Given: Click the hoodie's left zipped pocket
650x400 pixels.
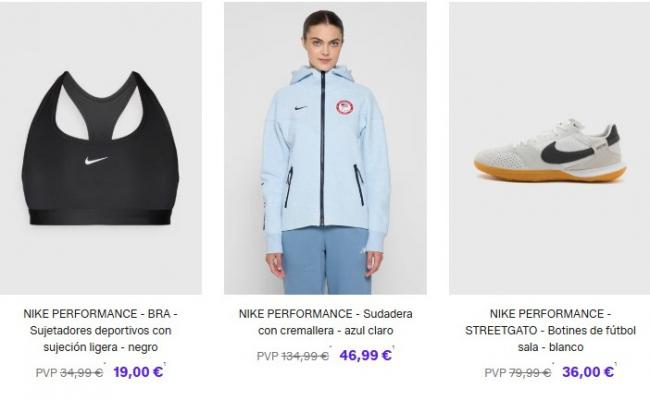Looking at the screenshot, I should click(x=288, y=187).
